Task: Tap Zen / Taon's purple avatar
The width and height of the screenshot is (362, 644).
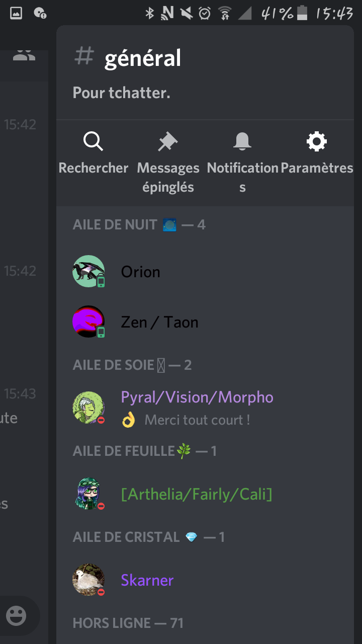Action: [88, 322]
